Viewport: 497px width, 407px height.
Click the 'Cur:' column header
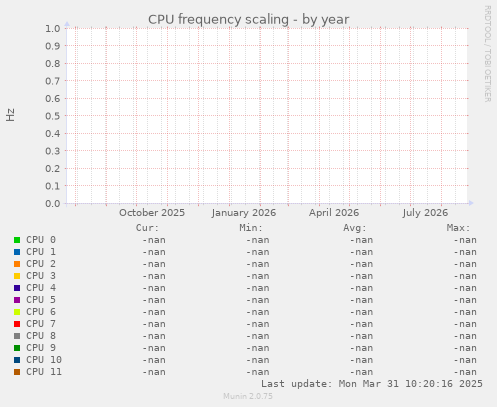(x=147, y=228)
